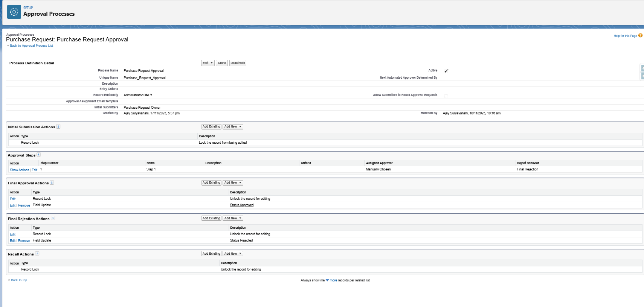This screenshot has width=644, height=307.
Task: Click the Final Rejection Actions info icon
Action: 53,218
